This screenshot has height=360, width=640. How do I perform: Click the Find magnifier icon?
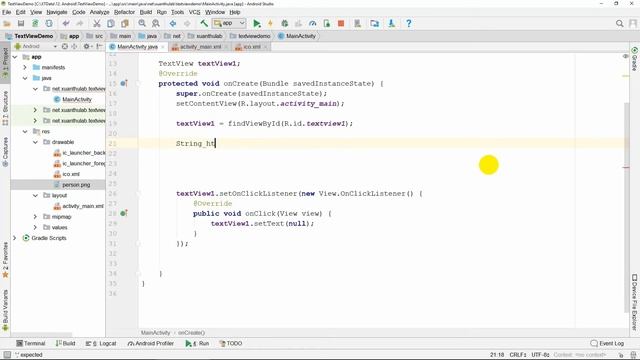point(142,24)
